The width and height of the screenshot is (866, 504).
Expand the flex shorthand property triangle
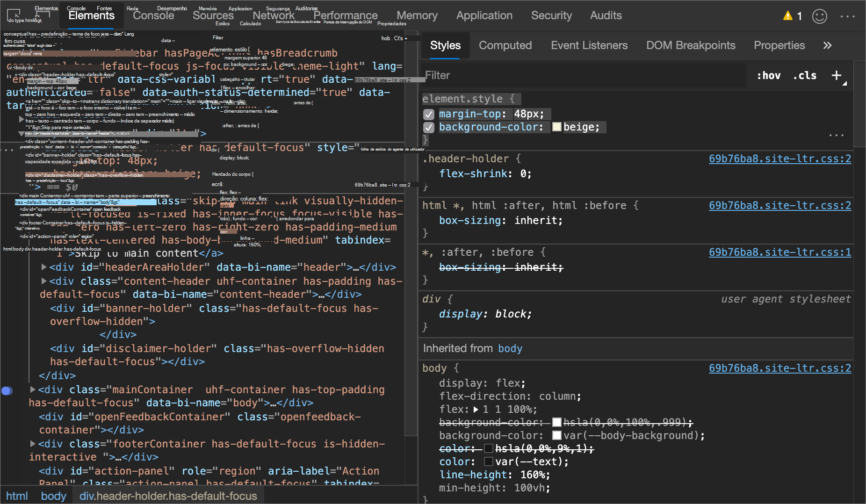(x=476, y=410)
